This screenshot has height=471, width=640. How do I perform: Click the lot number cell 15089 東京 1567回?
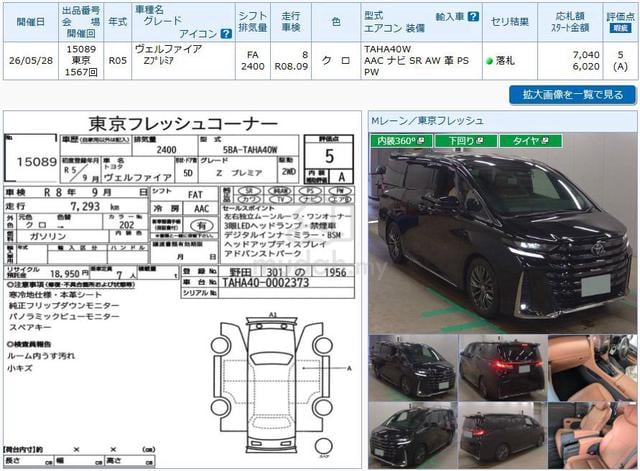(x=81, y=61)
